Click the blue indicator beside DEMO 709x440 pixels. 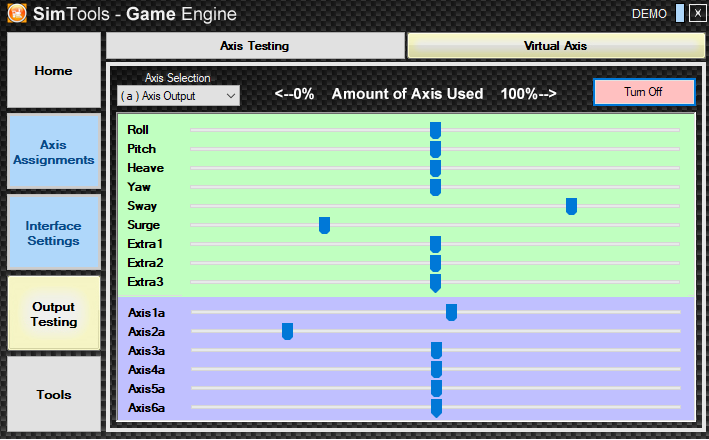click(680, 13)
